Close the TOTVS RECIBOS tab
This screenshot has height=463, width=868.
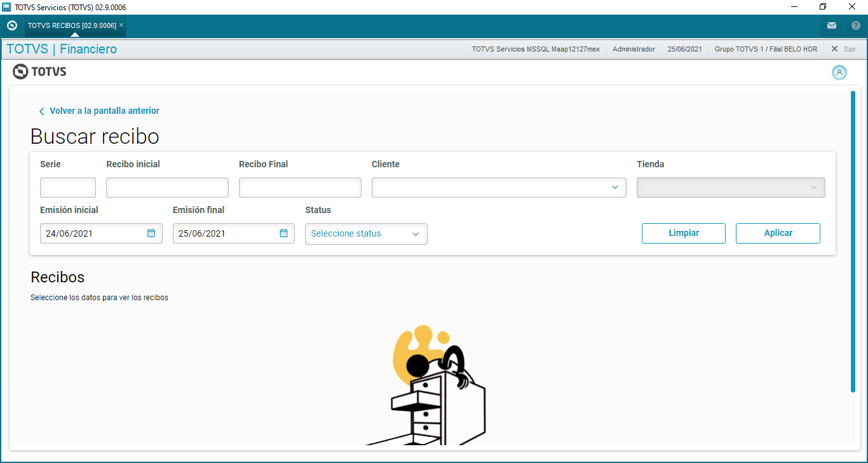click(121, 25)
